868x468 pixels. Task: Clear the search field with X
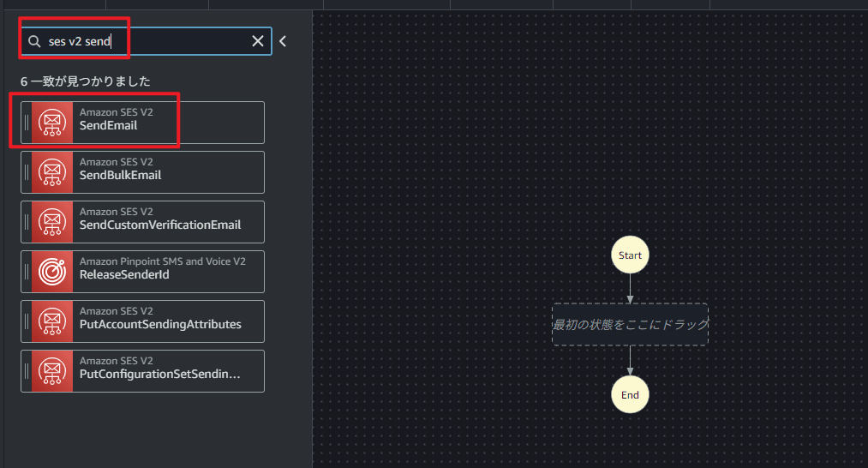pos(258,41)
